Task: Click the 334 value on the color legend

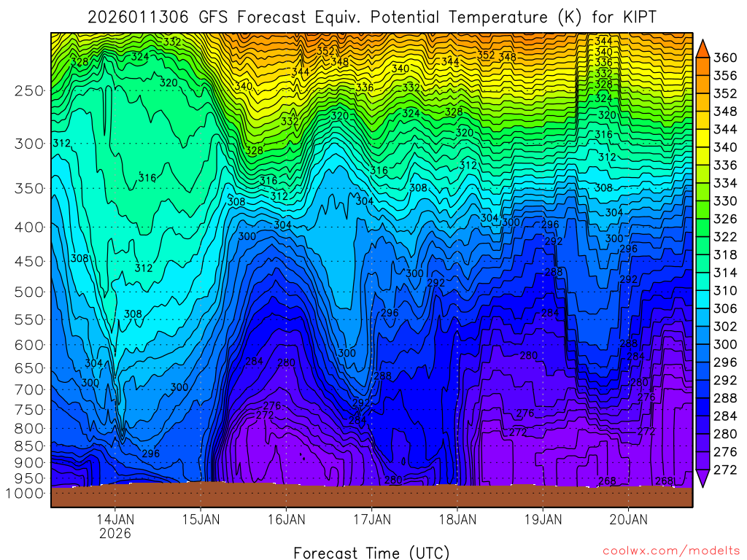Action: coord(725,183)
